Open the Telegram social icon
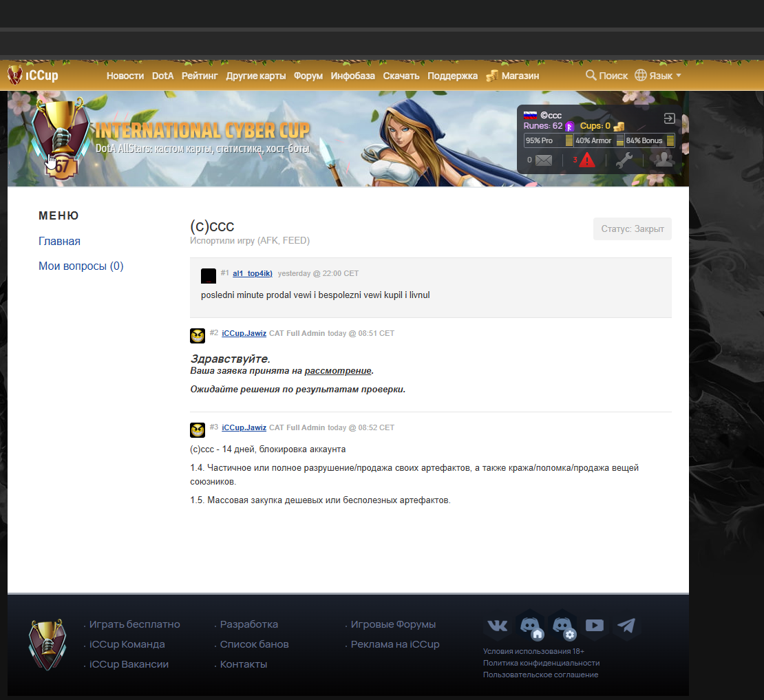 tap(626, 625)
